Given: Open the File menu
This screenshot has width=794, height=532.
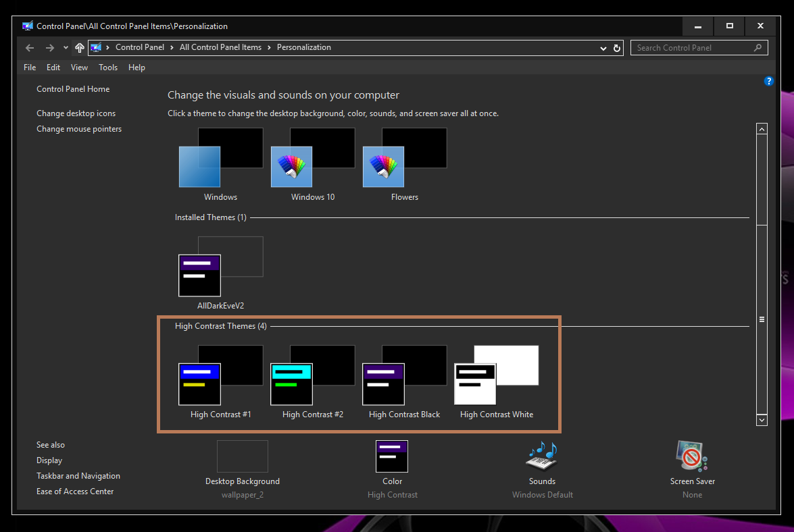Looking at the screenshot, I should [30, 68].
